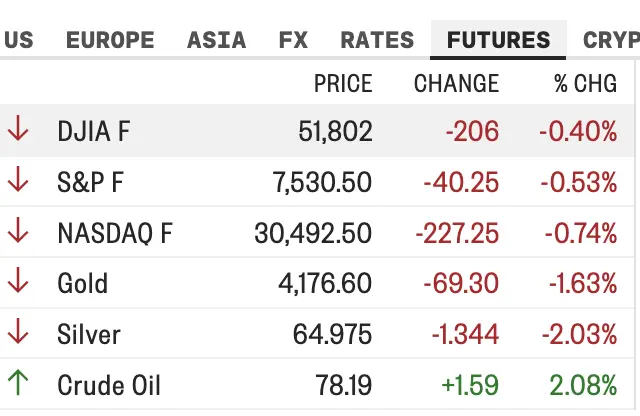Click the Silver futures link

[x=89, y=334]
